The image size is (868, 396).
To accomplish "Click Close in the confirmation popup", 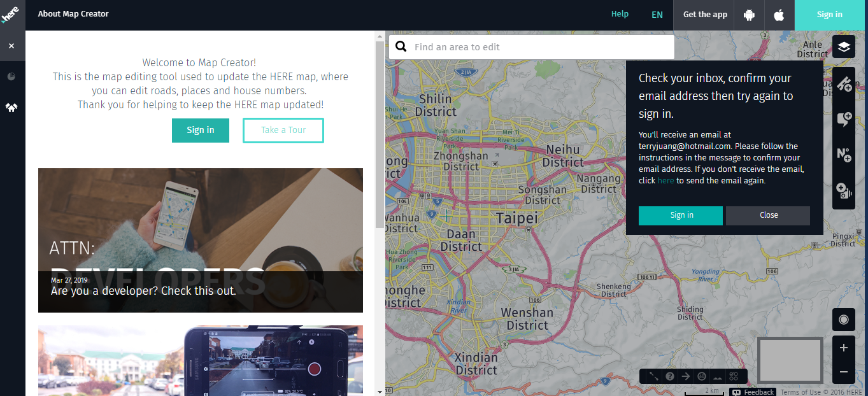I will tap(768, 215).
